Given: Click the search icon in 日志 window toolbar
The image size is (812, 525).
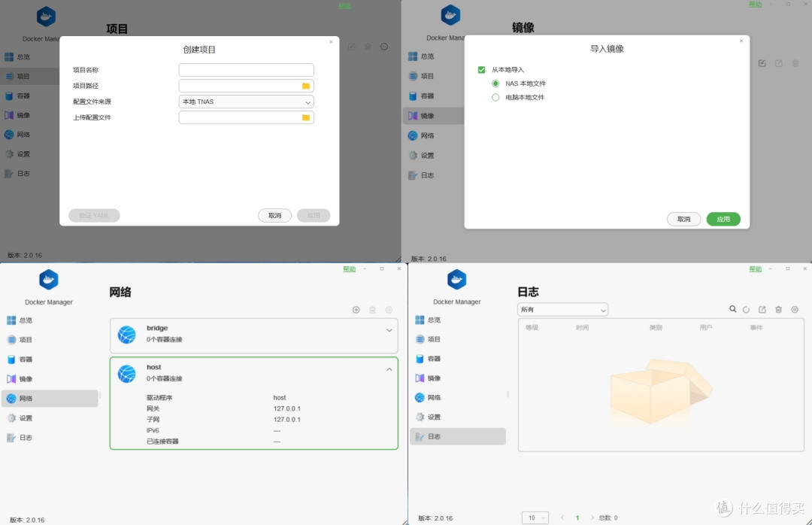Looking at the screenshot, I should (733, 309).
